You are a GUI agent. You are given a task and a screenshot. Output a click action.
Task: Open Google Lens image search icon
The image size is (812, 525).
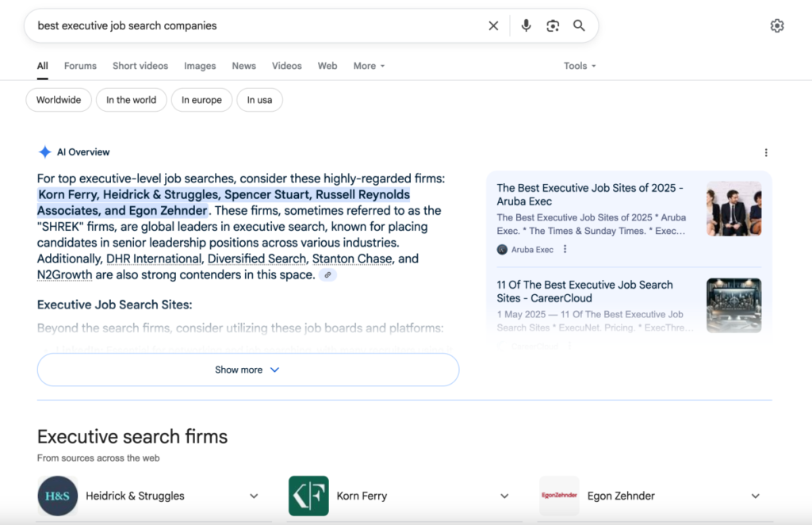553,26
